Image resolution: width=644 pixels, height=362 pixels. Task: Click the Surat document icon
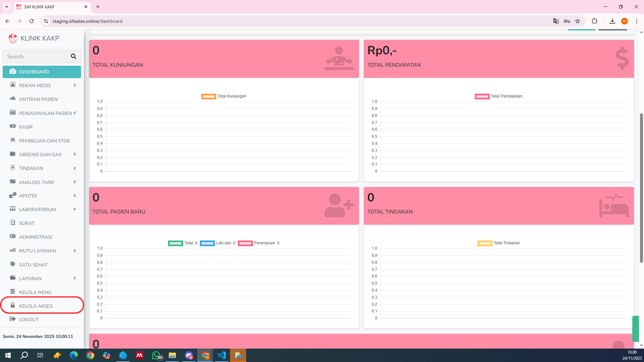click(13, 223)
